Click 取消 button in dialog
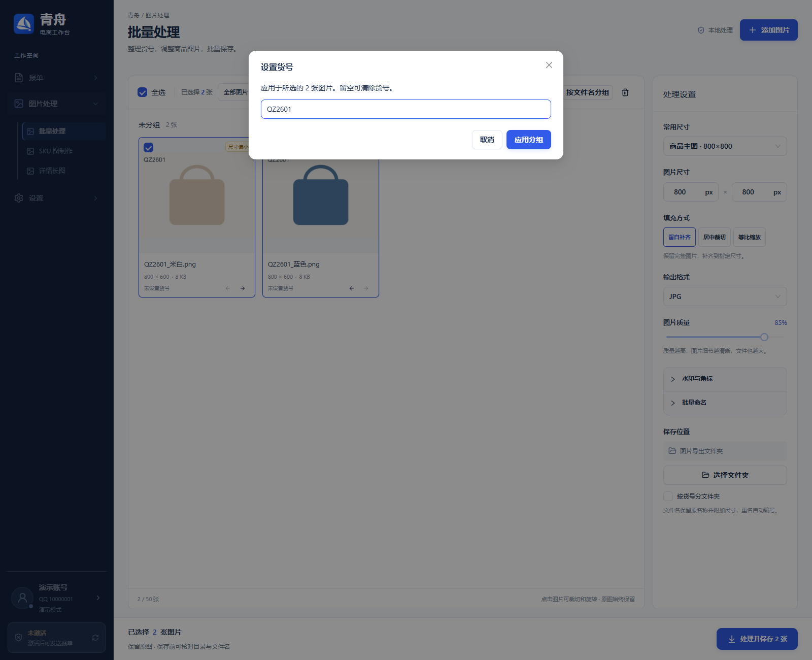The height and width of the screenshot is (660, 812). (487, 140)
